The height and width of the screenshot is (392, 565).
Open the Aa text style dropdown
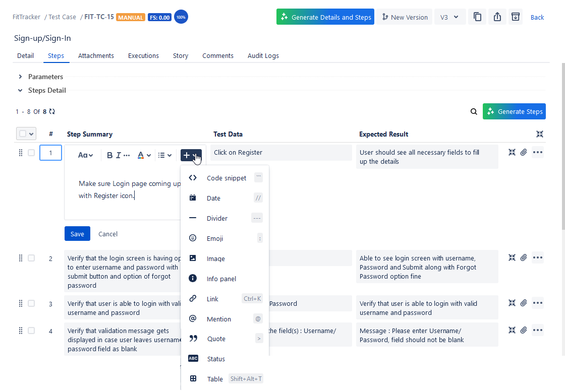(86, 155)
